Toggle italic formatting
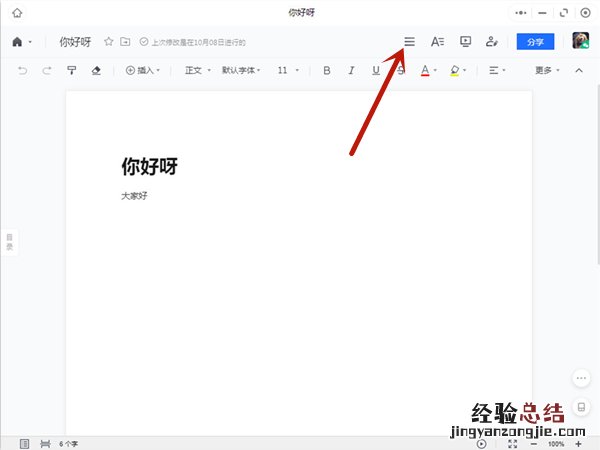 pos(351,71)
